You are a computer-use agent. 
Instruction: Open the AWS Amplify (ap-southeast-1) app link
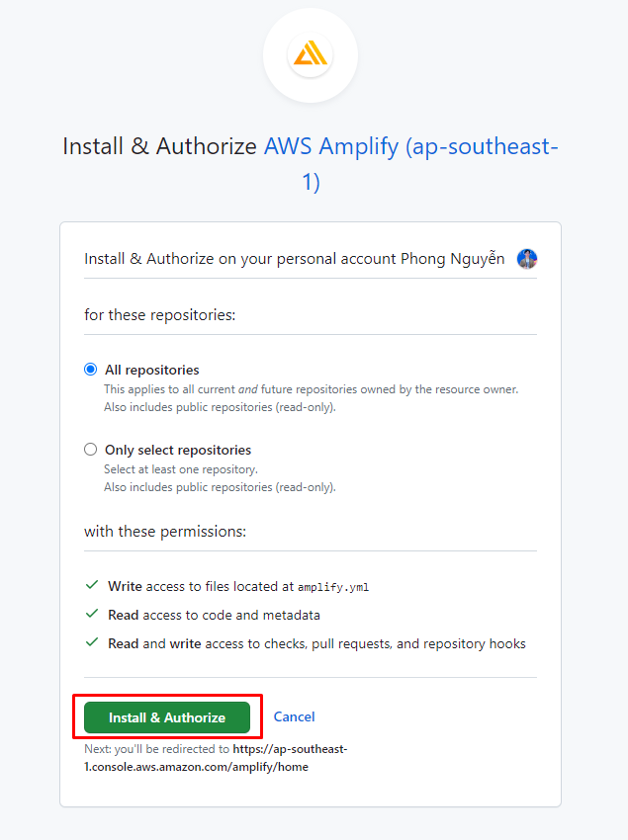click(x=409, y=146)
